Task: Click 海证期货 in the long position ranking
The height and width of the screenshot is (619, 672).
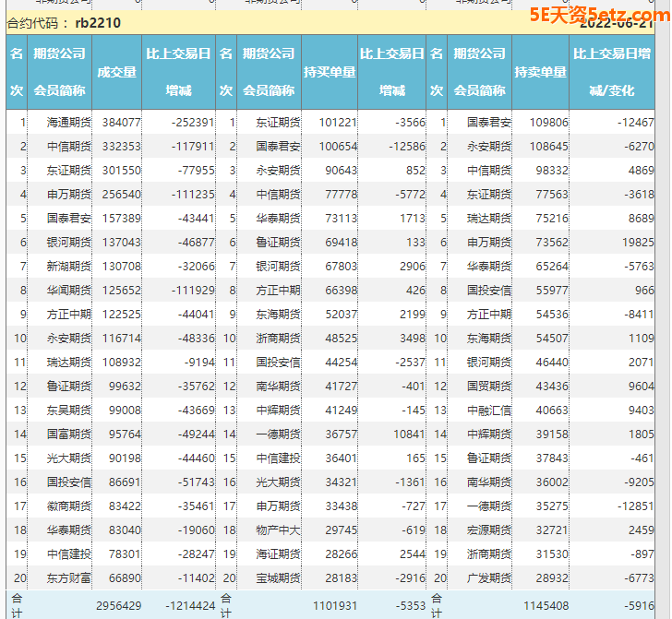Action: pos(278,554)
